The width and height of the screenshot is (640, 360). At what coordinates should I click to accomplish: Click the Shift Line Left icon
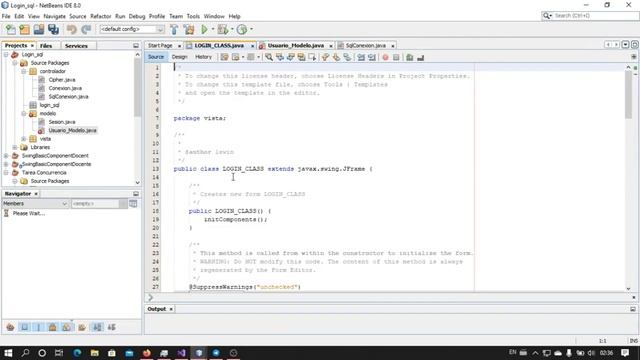pos(361,58)
